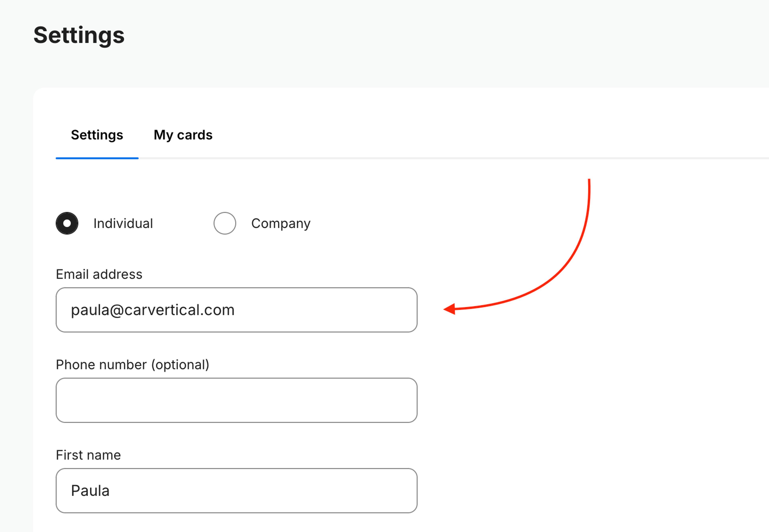The width and height of the screenshot is (769, 532).
Task: Click inside the empty Phone number field
Action: coord(236,400)
